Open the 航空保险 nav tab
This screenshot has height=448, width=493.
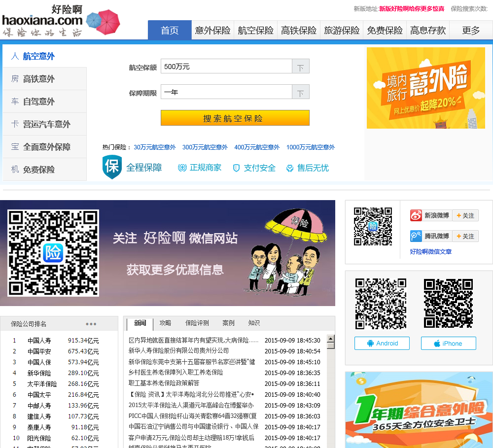click(255, 30)
